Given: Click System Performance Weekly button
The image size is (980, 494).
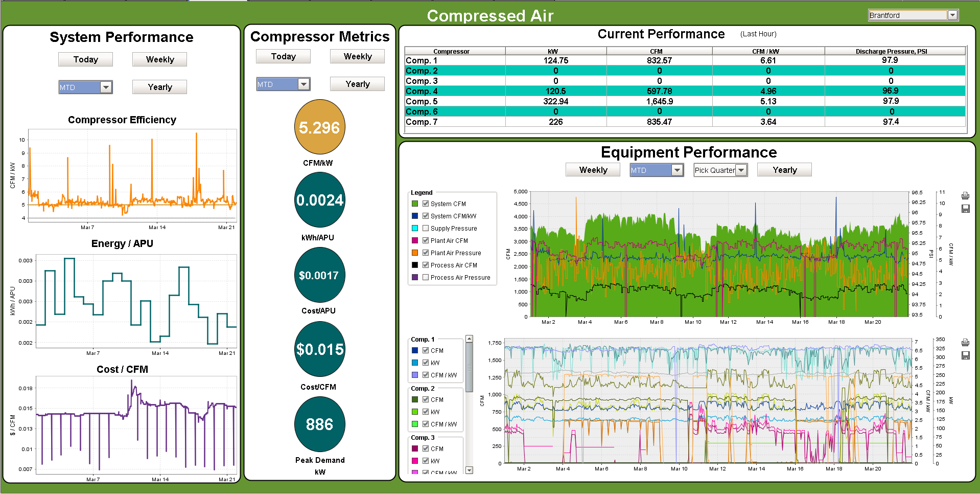Looking at the screenshot, I should [x=159, y=59].
